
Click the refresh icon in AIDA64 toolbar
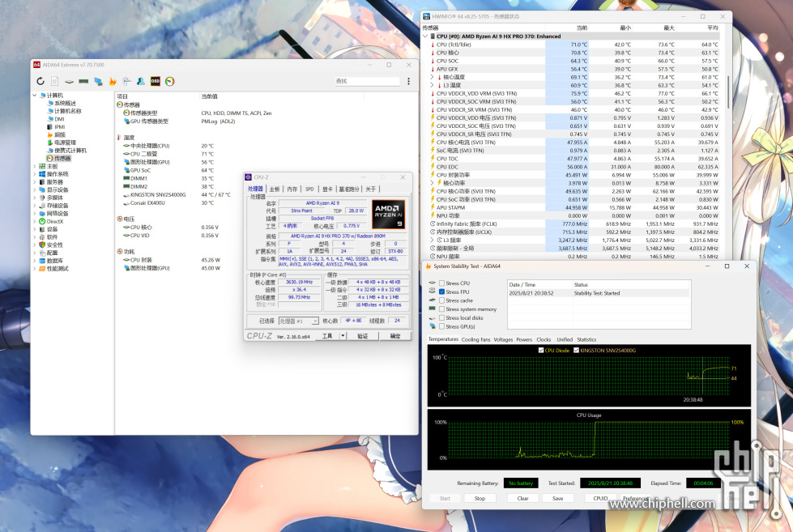pyautogui.click(x=41, y=82)
